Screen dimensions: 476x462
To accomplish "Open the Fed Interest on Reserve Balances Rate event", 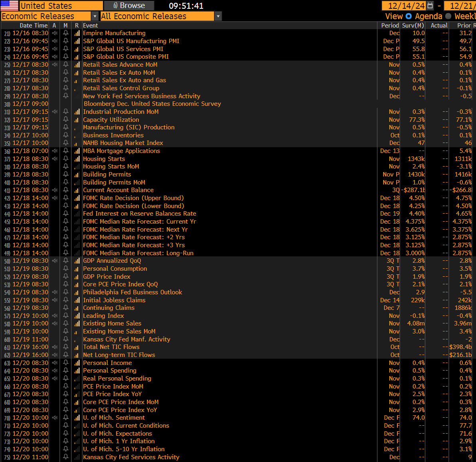I will 140,214.
